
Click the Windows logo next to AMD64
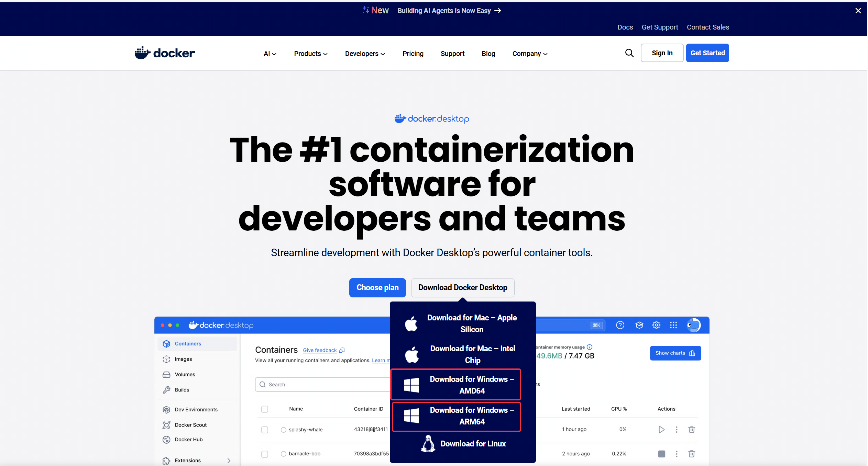(x=411, y=385)
